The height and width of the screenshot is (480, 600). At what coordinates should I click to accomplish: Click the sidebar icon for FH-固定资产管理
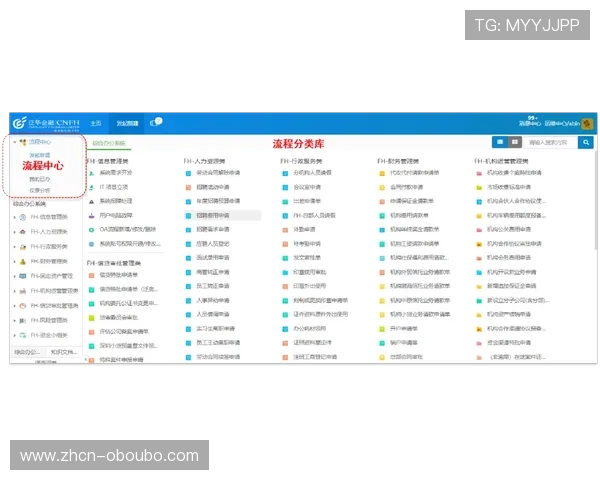pyautogui.click(x=23, y=276)
